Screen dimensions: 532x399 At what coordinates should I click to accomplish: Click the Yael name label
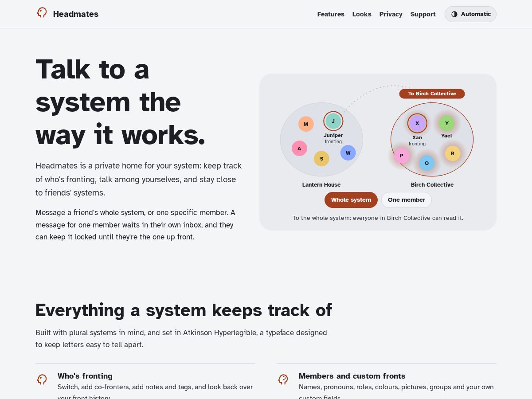[x=447, y=136]
